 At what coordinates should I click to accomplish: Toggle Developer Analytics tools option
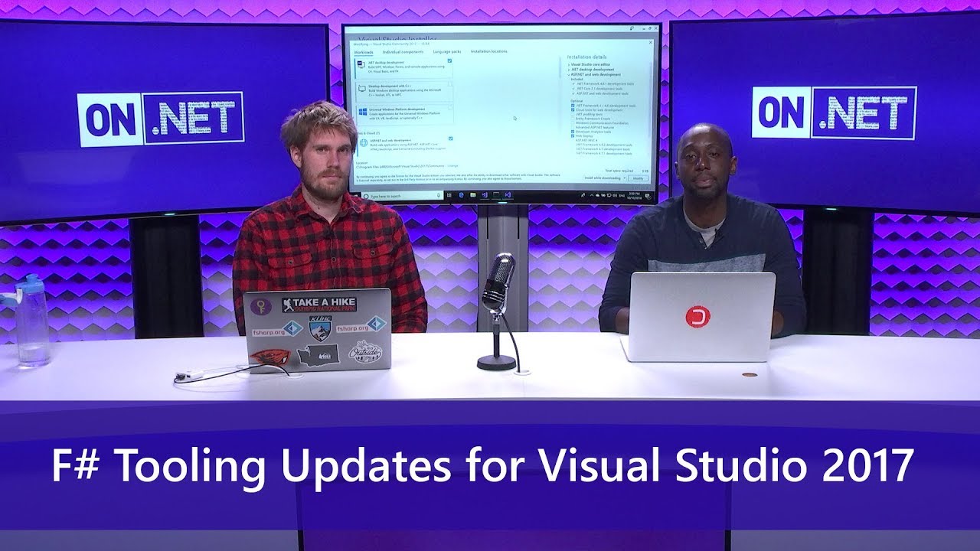(573, 132)
